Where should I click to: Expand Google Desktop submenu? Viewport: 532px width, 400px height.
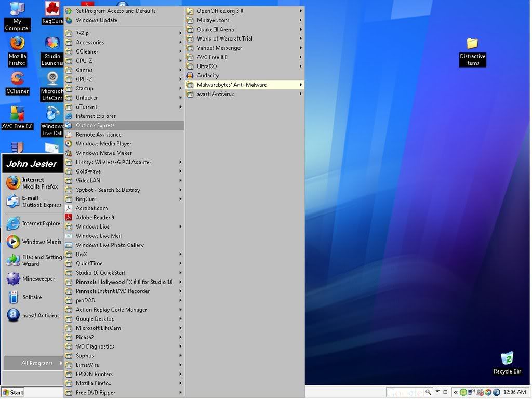(x=124, y=318)
